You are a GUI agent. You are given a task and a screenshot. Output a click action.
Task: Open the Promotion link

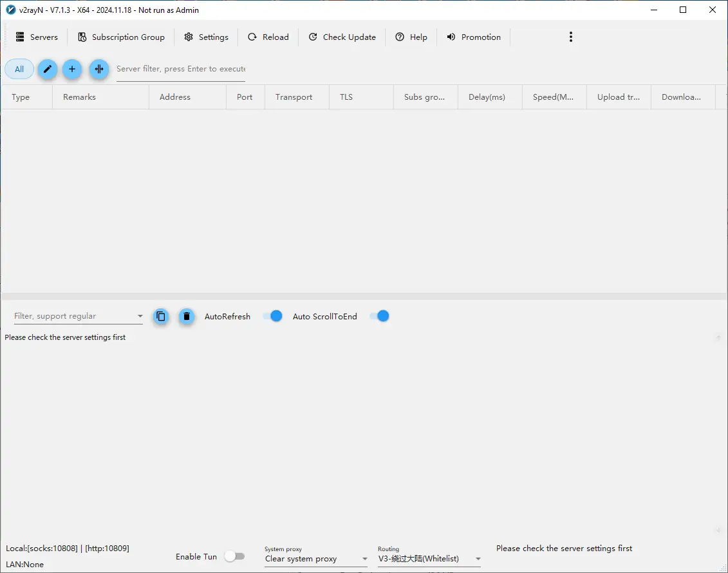474,37
